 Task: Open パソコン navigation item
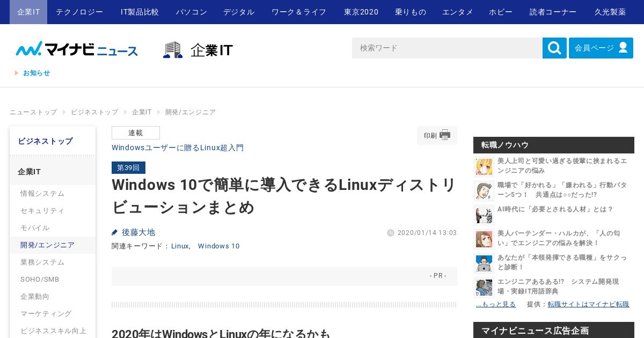[192, 12]
